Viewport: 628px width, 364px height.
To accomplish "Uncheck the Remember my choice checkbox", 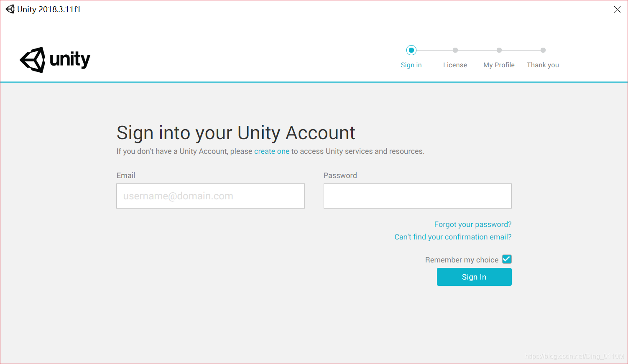I will coord(507,259).
